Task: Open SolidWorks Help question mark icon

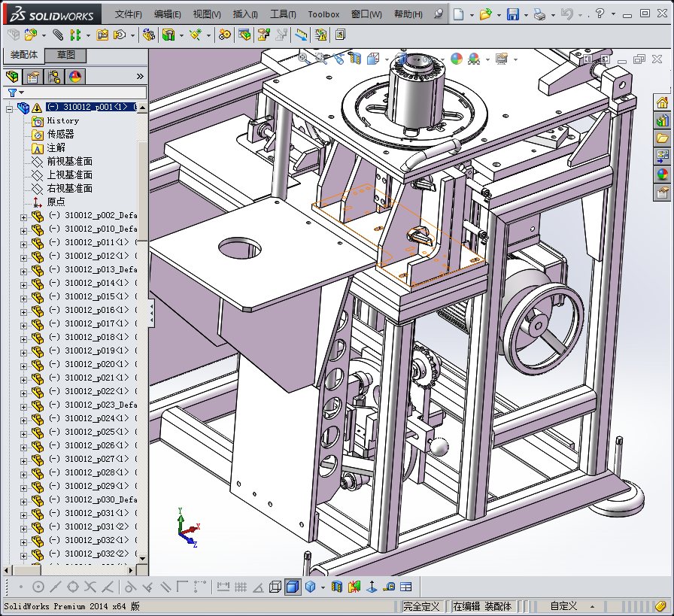Action: coord(600,14)
